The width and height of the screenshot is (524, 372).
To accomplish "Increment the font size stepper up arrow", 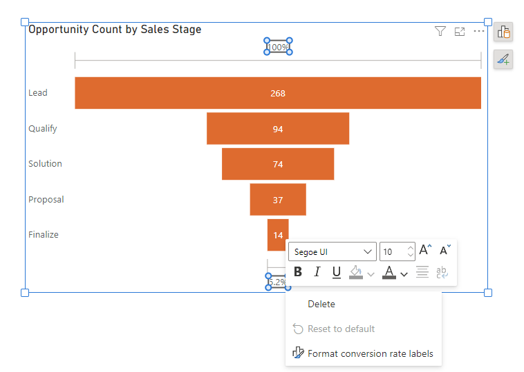I will (x=410, y=248).
